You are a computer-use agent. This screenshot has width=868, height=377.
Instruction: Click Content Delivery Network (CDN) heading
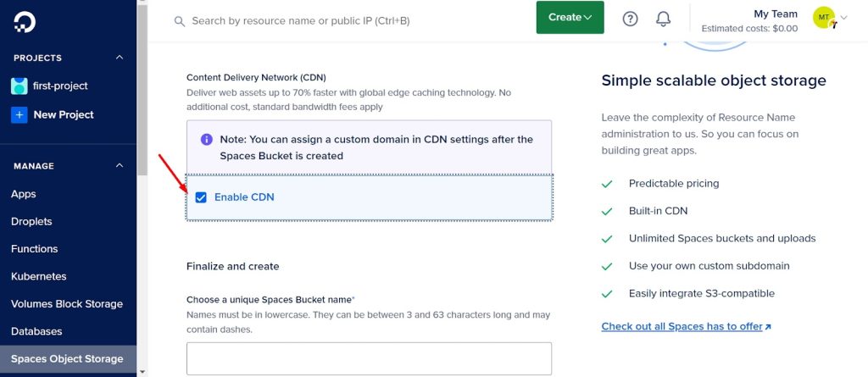(256, 77)
